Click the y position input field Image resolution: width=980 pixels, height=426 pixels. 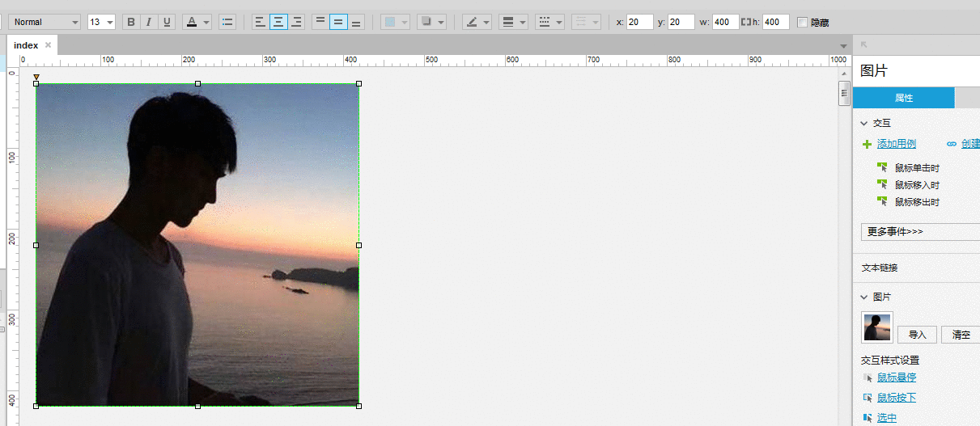681,22
